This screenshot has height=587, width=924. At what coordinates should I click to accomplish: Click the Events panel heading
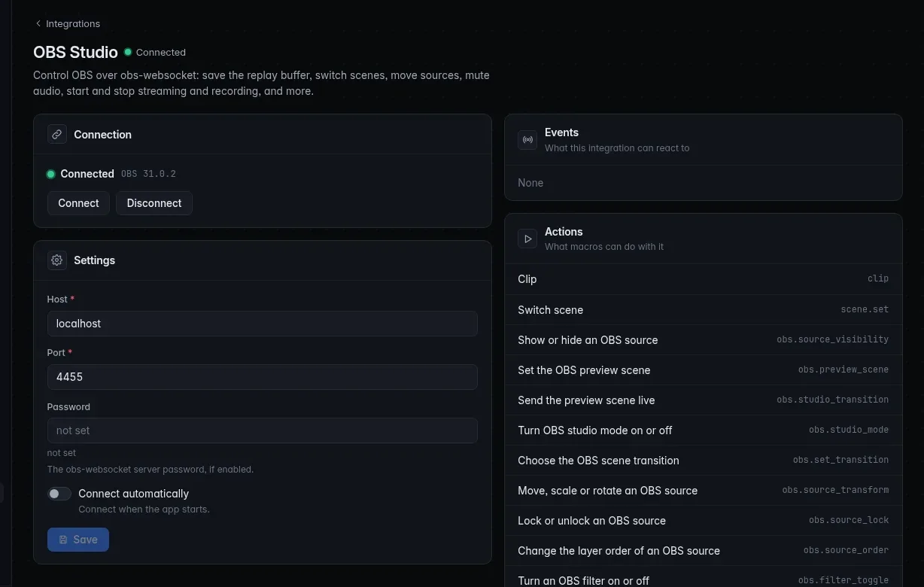tap(561, 132)
